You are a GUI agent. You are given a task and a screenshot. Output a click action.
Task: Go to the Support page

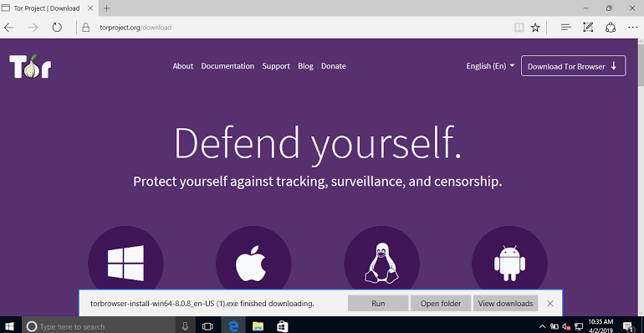click(x=276, y=66)
